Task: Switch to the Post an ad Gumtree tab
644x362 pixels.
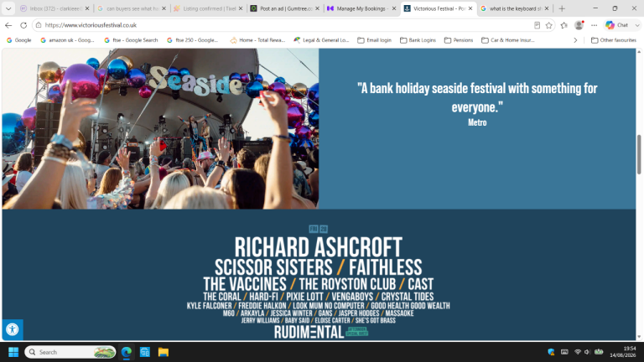Action: [285, 8]
